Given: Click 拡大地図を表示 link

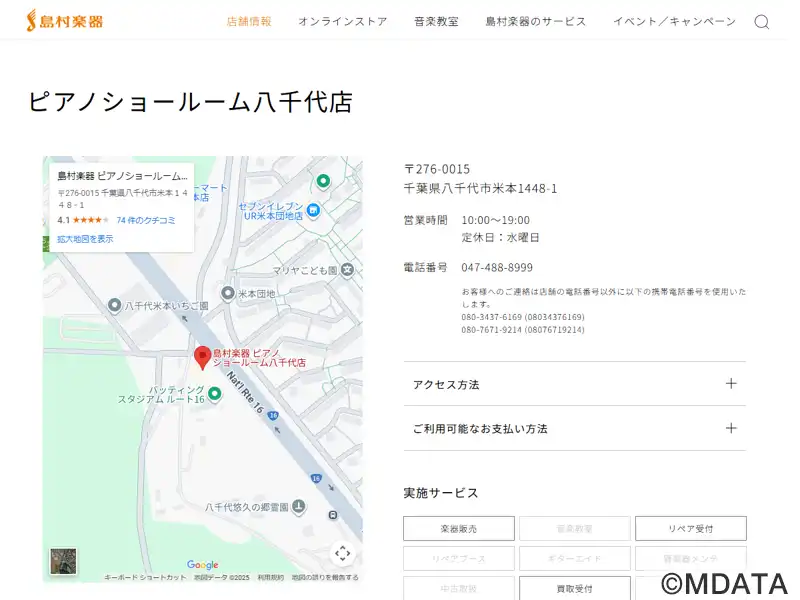Looking at the screenshot, I should (85, 239).
